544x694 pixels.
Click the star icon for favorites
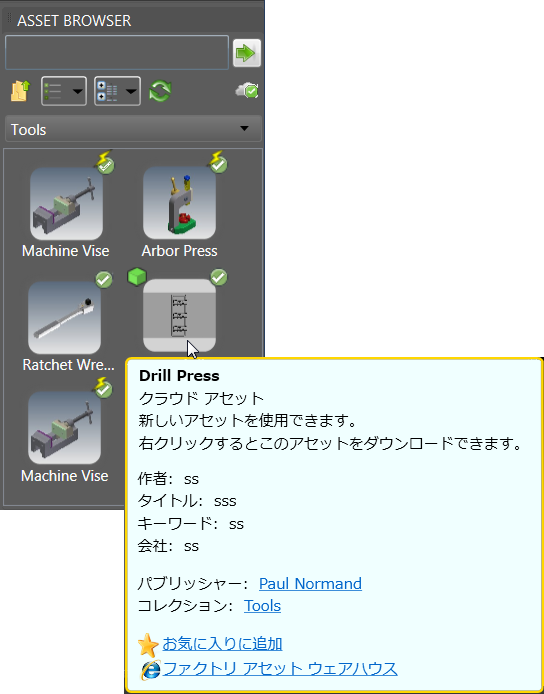[x=148, y=645]
